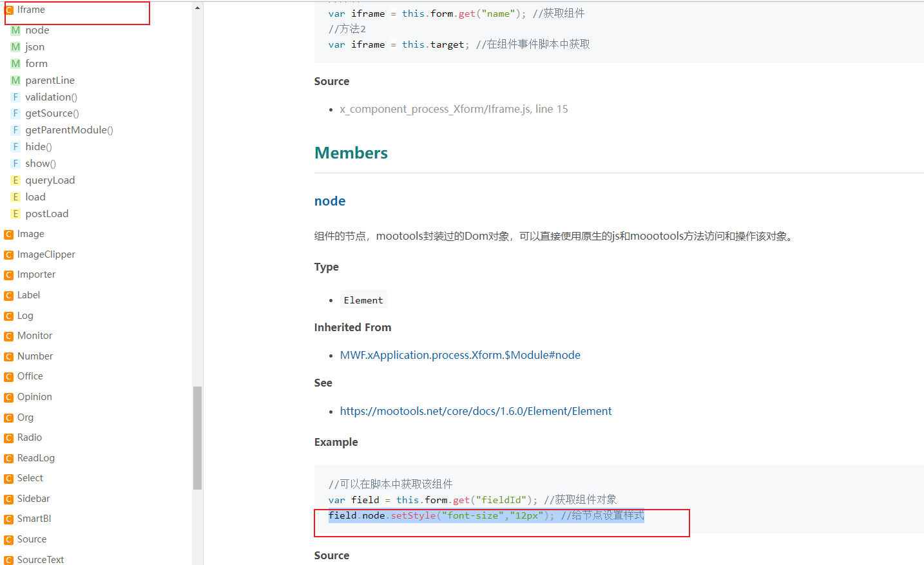Screen dimensions: 924x565
Task: Click the class icon beside Office
Action: tap(9, 377)
